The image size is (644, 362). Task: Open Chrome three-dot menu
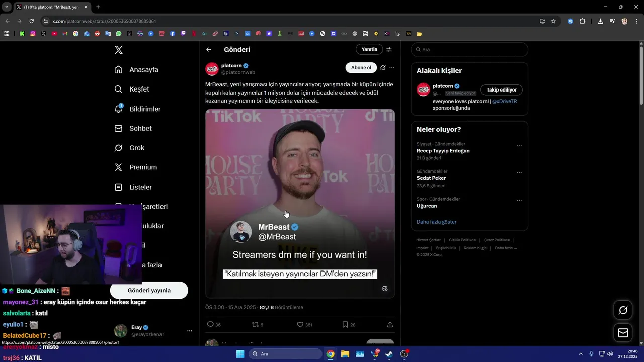pos(636,21)
